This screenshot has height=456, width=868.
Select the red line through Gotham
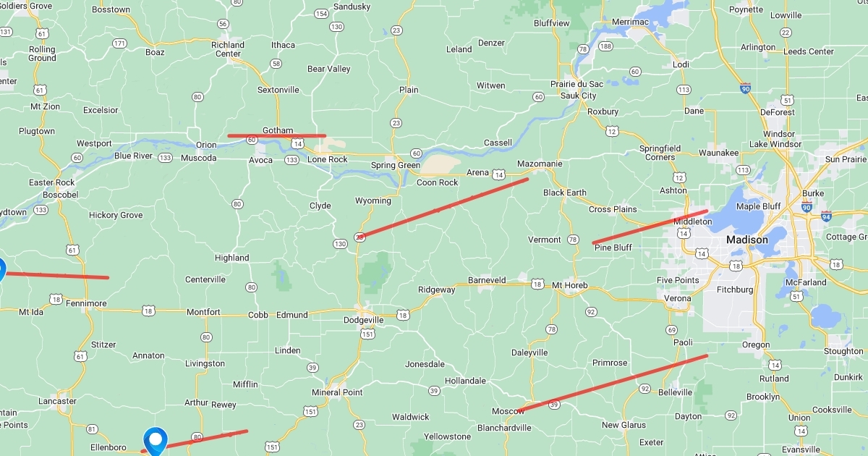click(277, 135)
